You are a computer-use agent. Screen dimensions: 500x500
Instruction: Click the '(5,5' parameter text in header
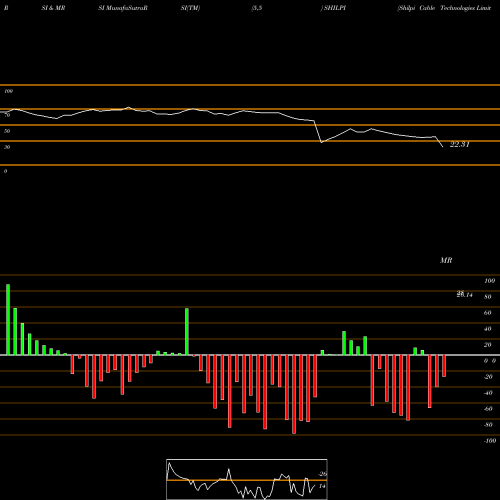(257, 8)
